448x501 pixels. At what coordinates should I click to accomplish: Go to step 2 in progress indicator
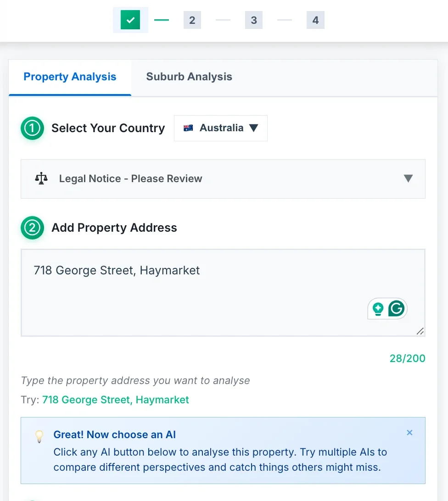pos(192,20)
